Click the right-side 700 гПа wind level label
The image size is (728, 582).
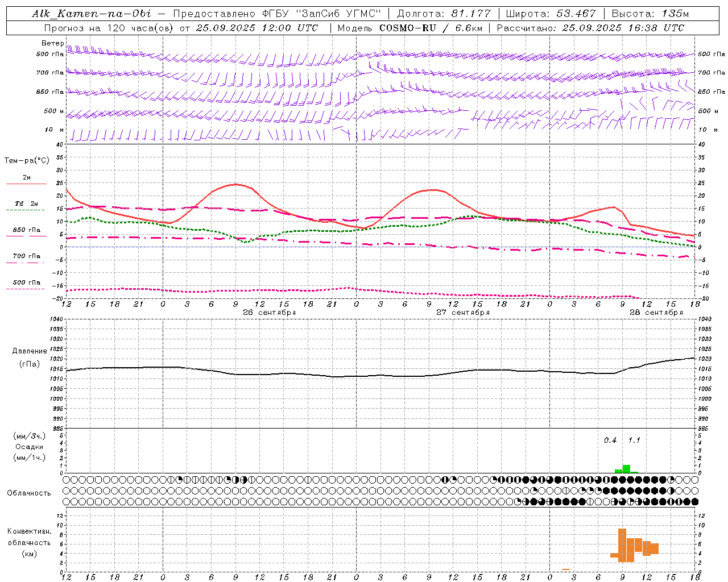tap(712, 73)
